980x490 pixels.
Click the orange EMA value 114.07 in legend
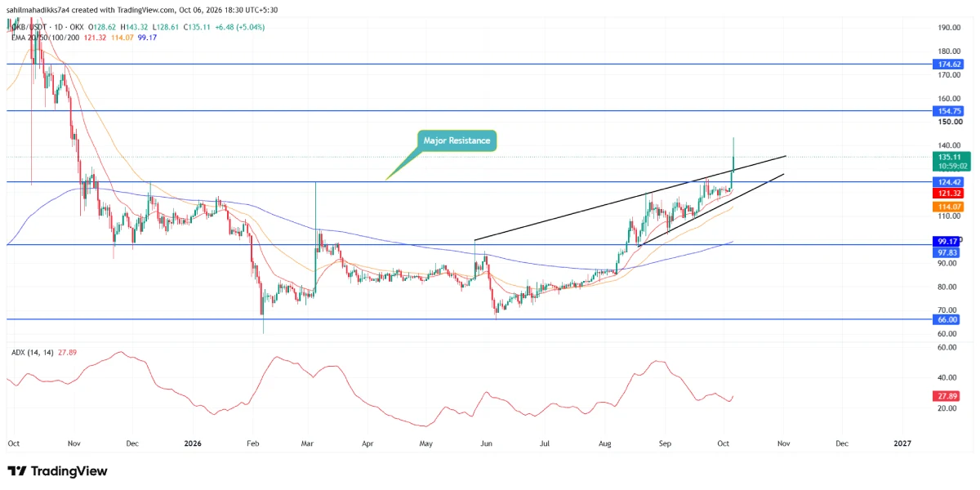(x=121, y=38)
